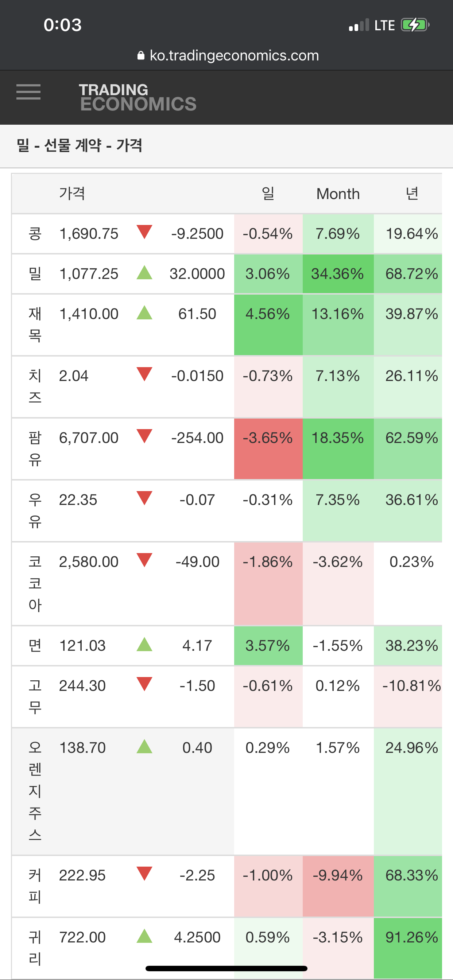
Task: Click the red down arrow in 커피 row
Action: (x=144, y=874)
